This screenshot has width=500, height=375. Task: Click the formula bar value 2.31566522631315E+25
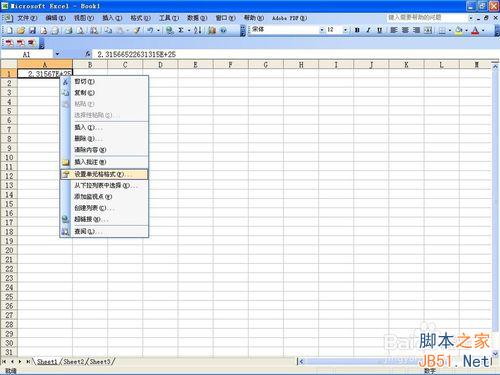136,54
